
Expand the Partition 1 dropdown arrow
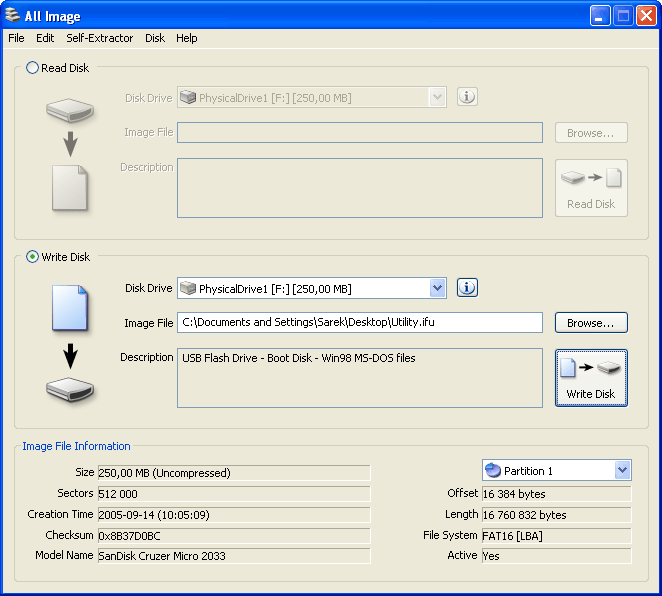pyautogui.click(x=623, y=470)
